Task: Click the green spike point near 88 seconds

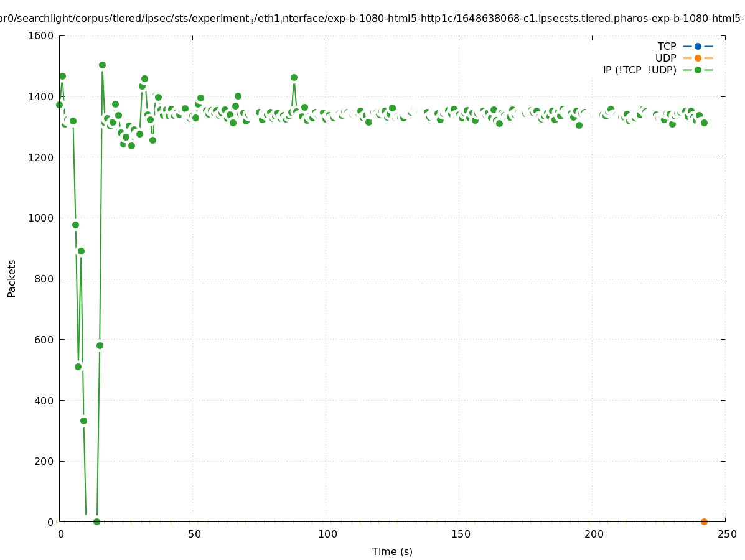Action: 294,77
